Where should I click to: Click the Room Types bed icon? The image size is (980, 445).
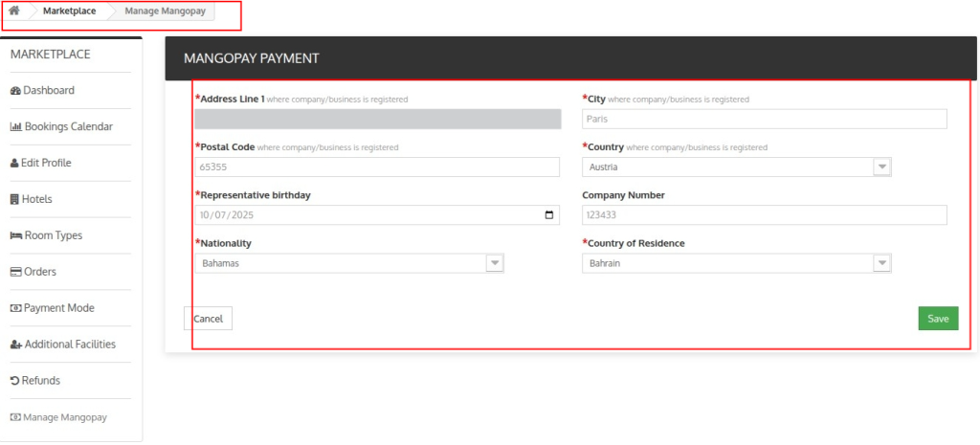coord(16,235)
